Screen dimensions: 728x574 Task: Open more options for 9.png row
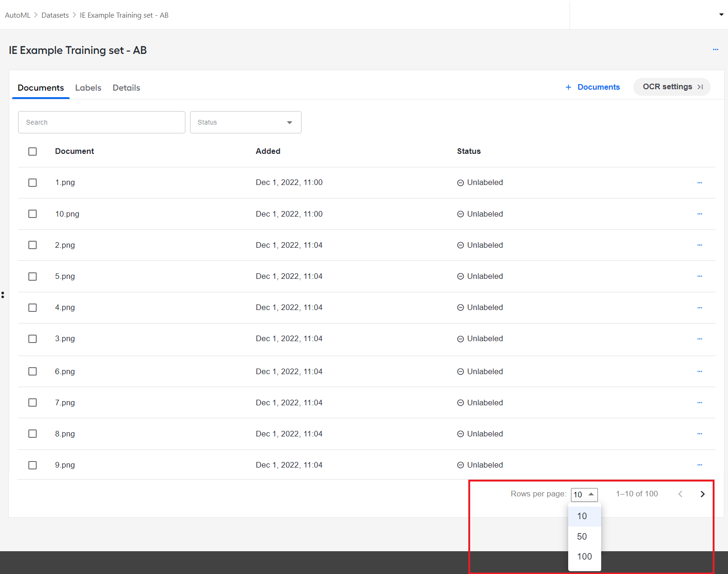700,465
